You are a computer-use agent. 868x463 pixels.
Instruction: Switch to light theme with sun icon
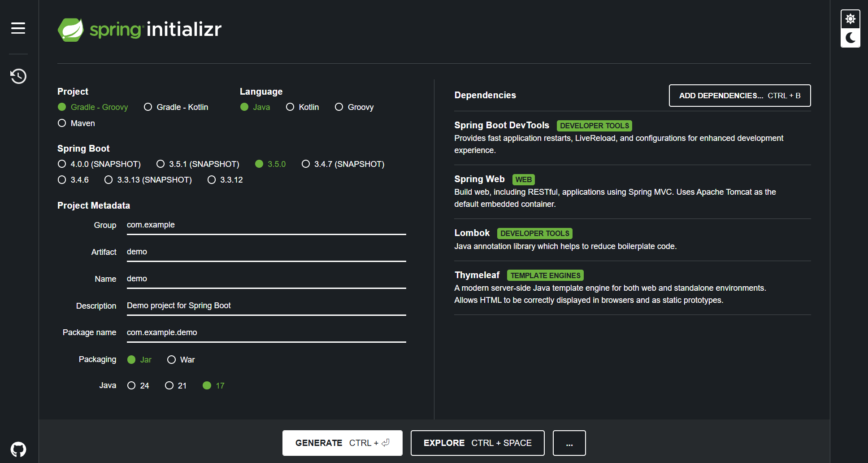850,18
